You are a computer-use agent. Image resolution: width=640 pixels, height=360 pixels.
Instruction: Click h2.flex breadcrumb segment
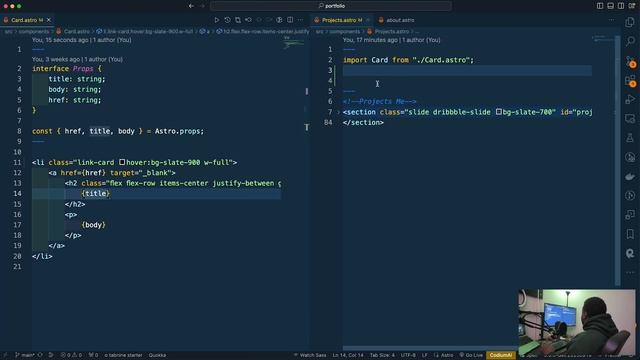(263, 31)
